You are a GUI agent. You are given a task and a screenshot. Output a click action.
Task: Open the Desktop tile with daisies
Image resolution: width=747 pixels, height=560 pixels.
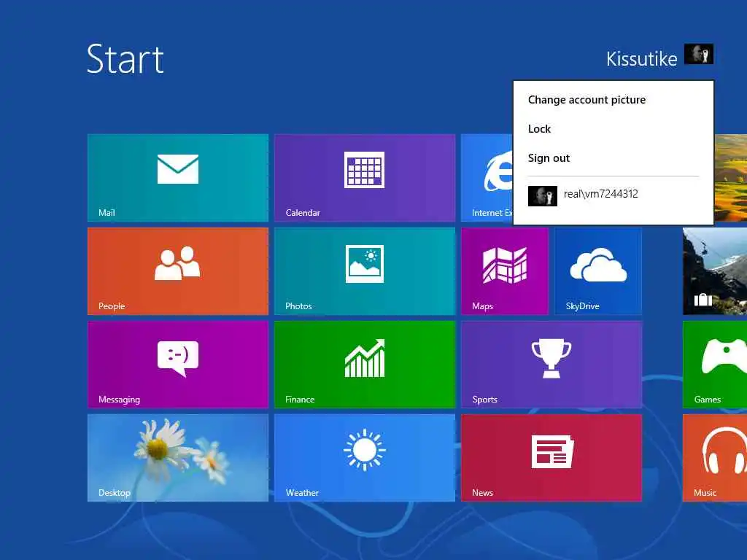pyautogui.click(x=178, y=458)
